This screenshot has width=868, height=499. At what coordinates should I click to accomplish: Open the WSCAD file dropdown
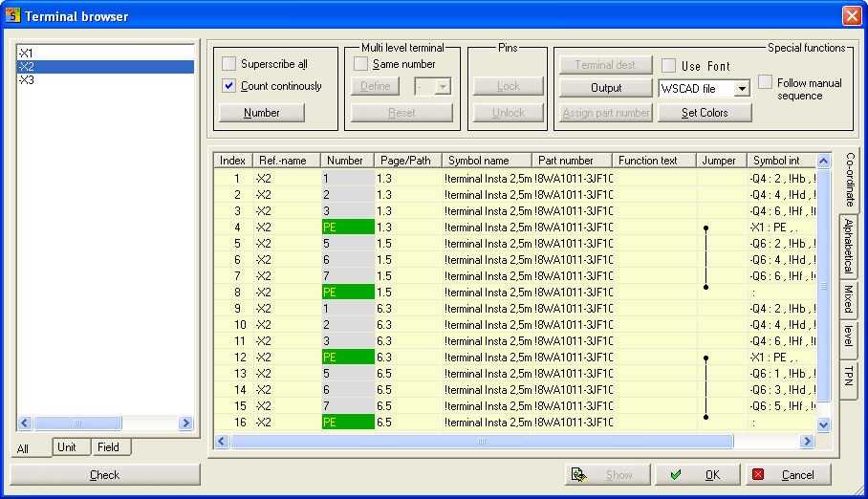742,89
